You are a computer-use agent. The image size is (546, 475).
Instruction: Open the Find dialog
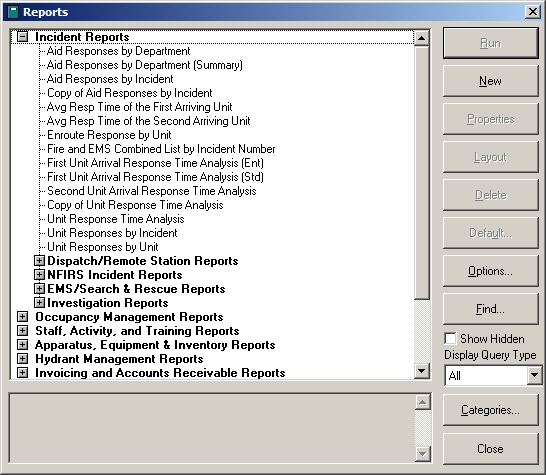491,309
